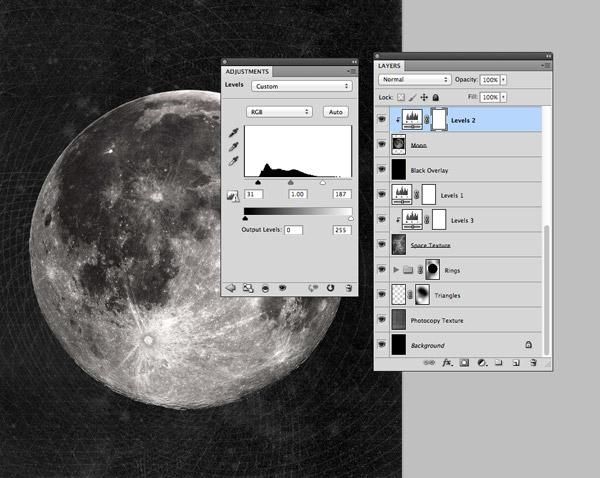This screenshot has height=478, width=600.
Task: Click view previous state icon
Action: [313, 288]
